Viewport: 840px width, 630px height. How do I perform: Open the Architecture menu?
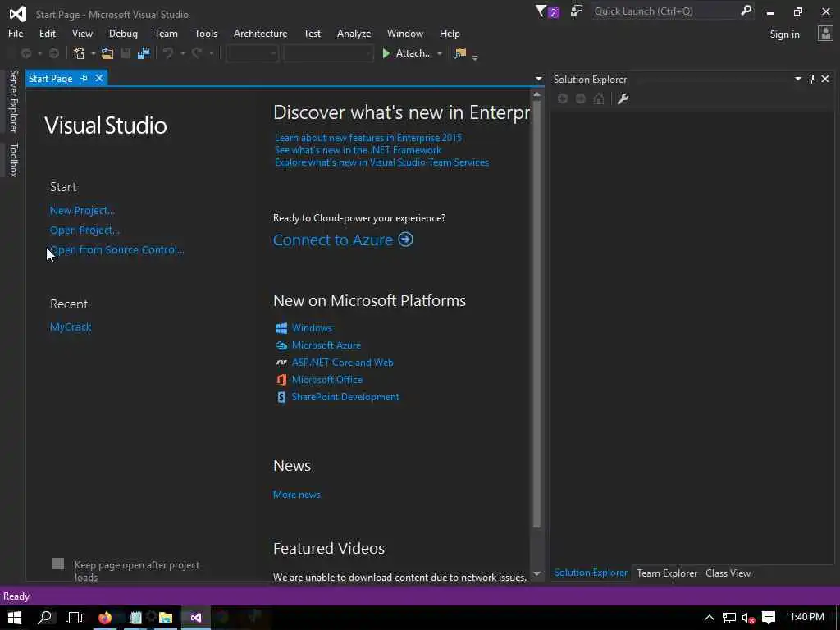pyautogui.click(x=260, y=33)
